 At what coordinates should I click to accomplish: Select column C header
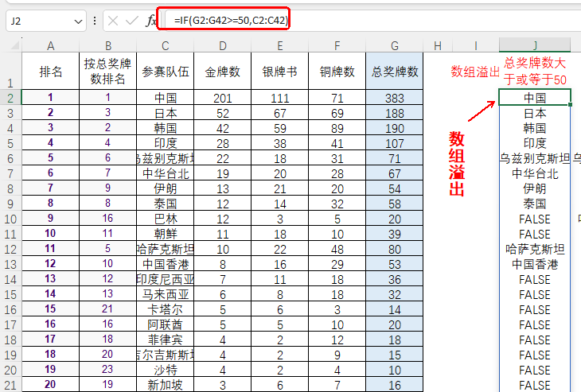click(166, 45)
